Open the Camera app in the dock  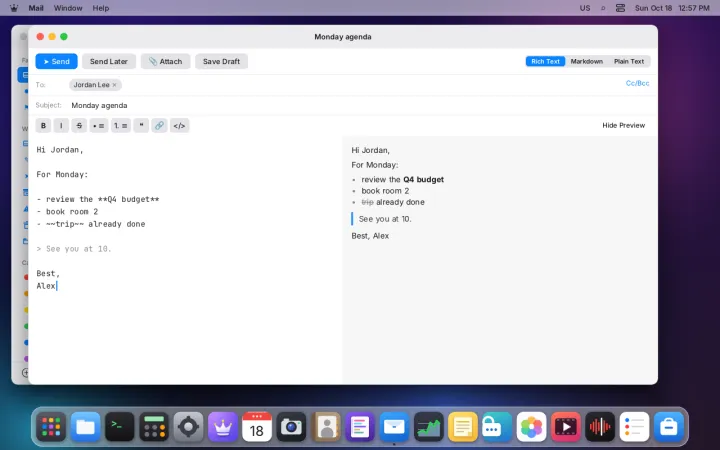[291, 427]
